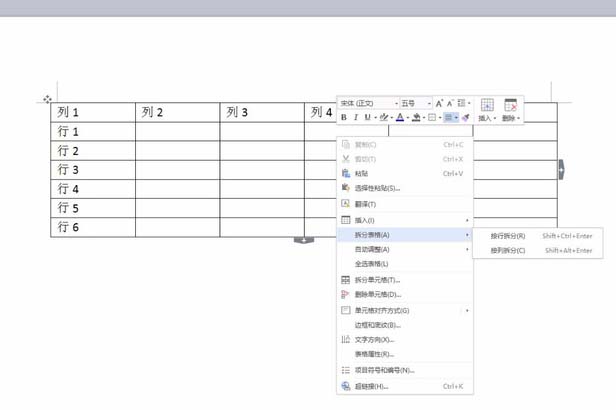Open the 插入 dropdown arrow in mini toolbar
Viewport: 616px width, 410px height.
click(x=495, y=118)
